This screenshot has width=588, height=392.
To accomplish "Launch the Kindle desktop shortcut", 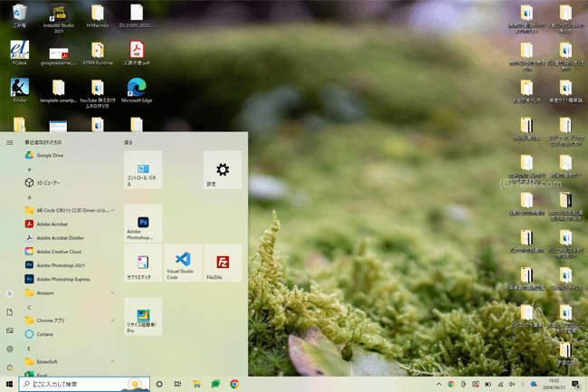I will (x=20, y=90).
